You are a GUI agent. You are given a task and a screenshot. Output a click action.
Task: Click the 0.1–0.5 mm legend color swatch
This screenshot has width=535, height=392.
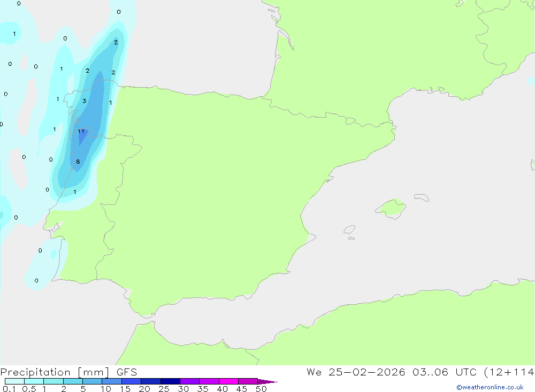pos(14,381)
